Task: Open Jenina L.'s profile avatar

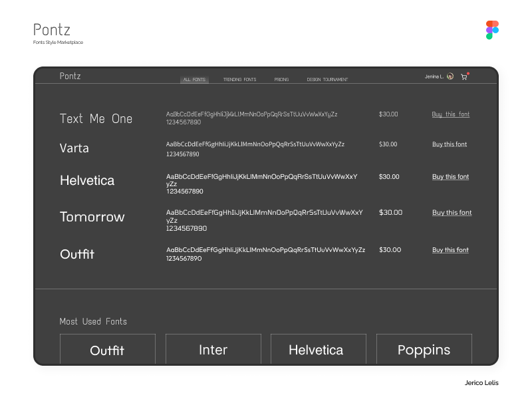Action: [x=450, y=76]
